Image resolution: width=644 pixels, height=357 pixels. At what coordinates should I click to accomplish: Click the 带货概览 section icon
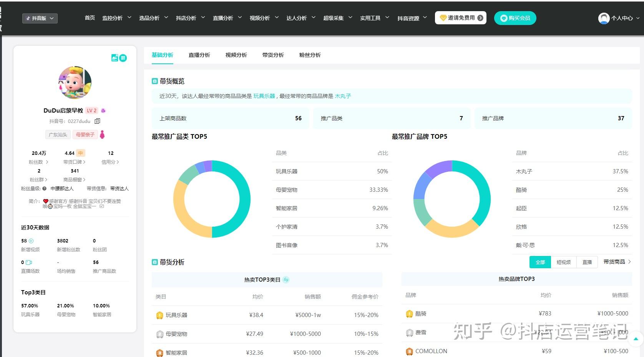(x=155, y=81)
